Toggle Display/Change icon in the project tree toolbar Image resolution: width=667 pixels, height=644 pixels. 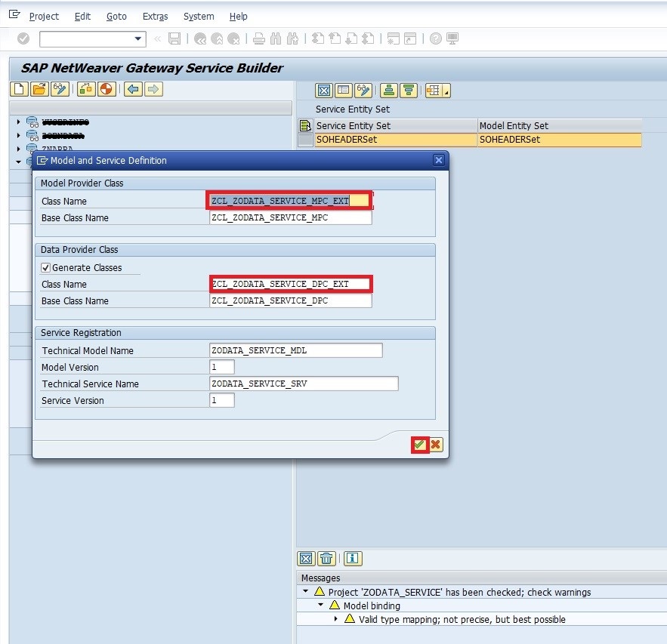[60, 89]
